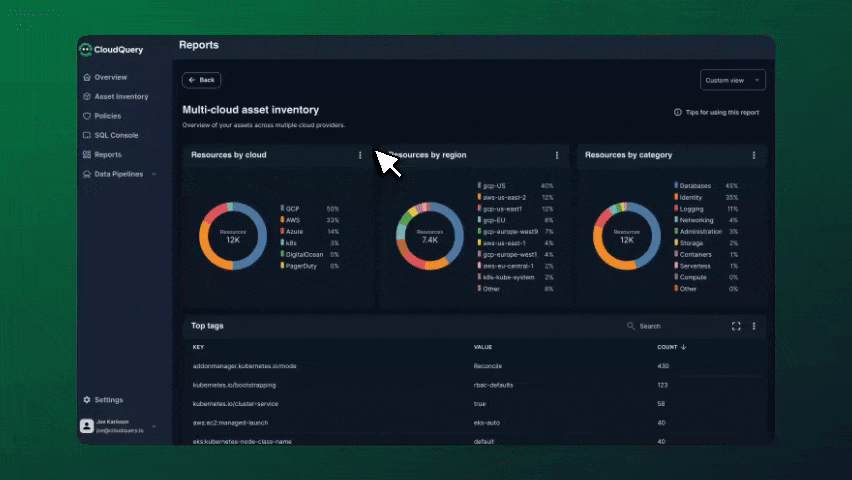Open Resources by cloud options menu
The image size is (852, 480).
tap(360, 155)
